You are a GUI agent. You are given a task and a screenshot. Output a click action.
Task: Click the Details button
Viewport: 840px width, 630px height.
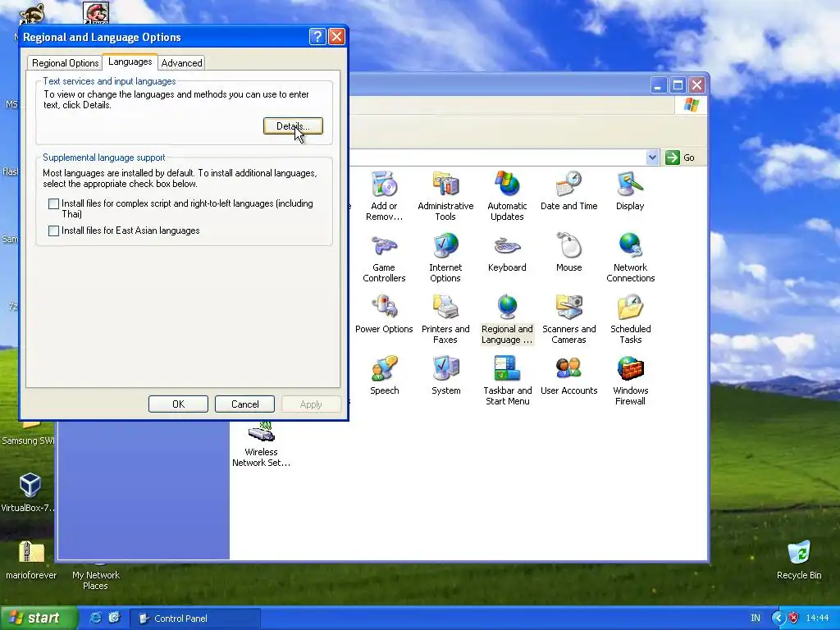click(293, 126)
